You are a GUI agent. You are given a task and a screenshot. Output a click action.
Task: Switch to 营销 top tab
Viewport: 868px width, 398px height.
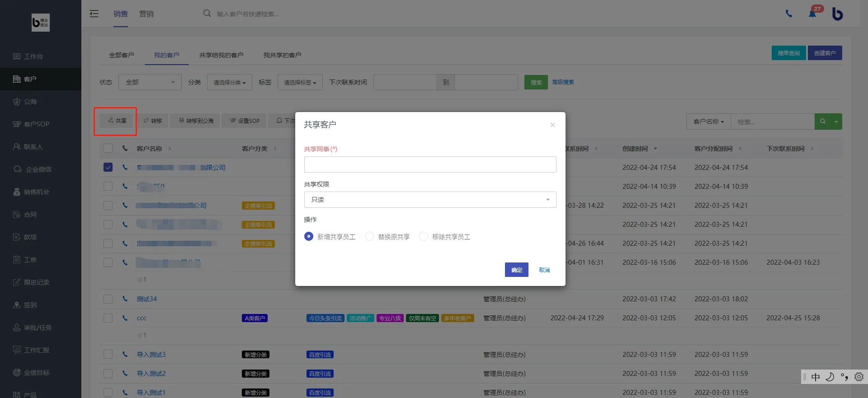point(146,14)
